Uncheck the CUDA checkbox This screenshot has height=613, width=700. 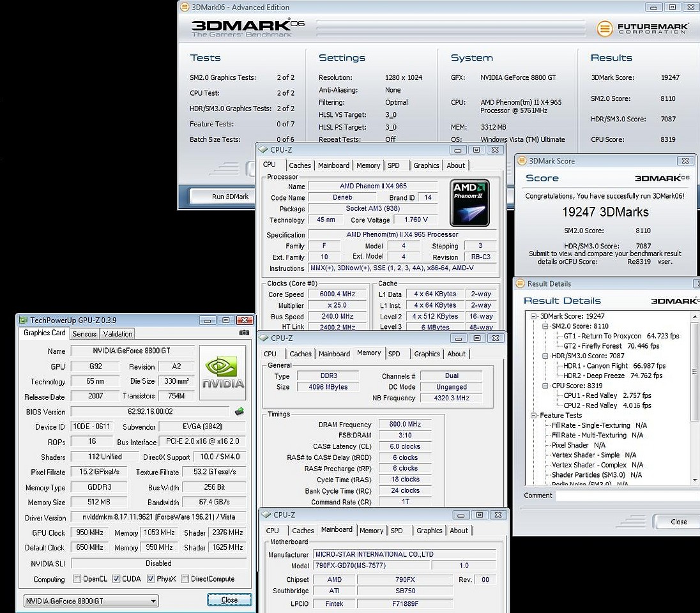116,579
